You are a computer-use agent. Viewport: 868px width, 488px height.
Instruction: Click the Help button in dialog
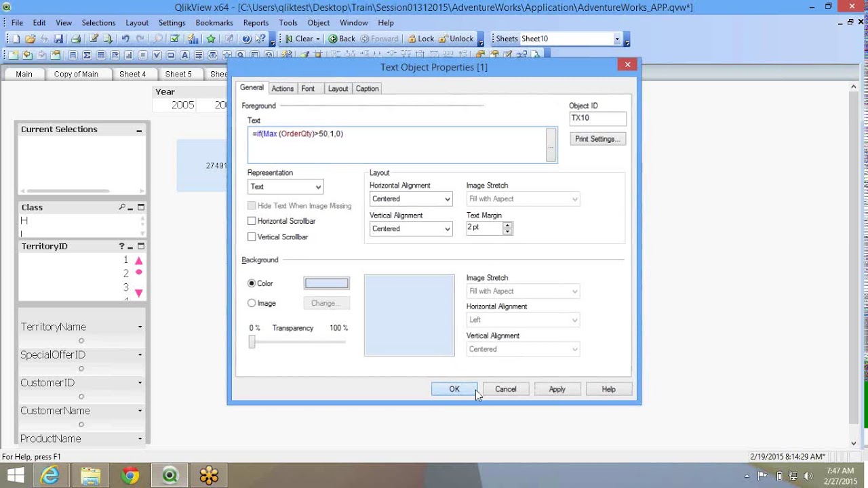coord(609,390)
